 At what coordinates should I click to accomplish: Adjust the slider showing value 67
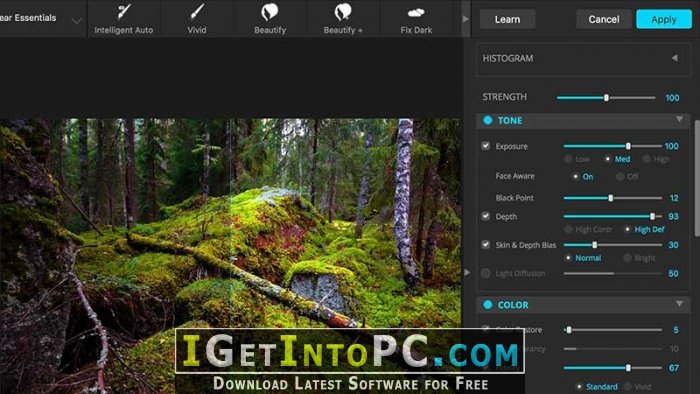tap(612, 368)
